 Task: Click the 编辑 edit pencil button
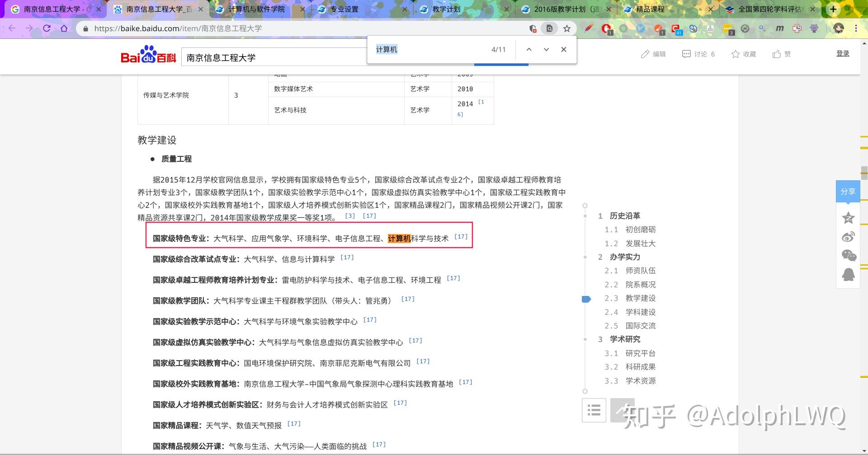[653, 54]
